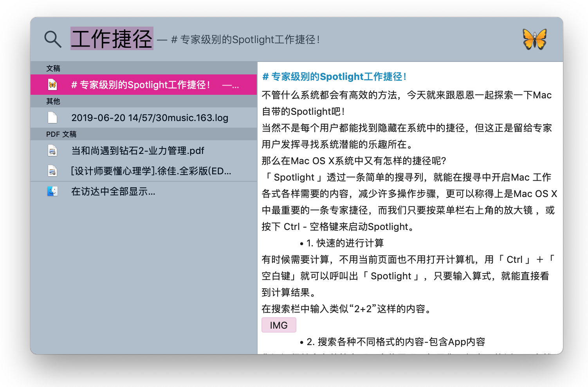Click the PDF icon for 当和尚遇到钻石2-业力管理.pdf
The image size is (588, 387).
(x=52, y=150)
